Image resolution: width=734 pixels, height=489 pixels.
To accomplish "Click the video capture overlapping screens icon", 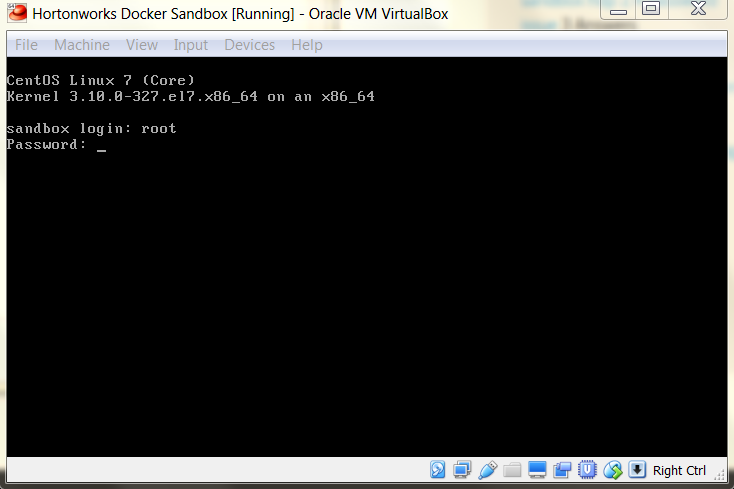I will [x=562, y=470].
